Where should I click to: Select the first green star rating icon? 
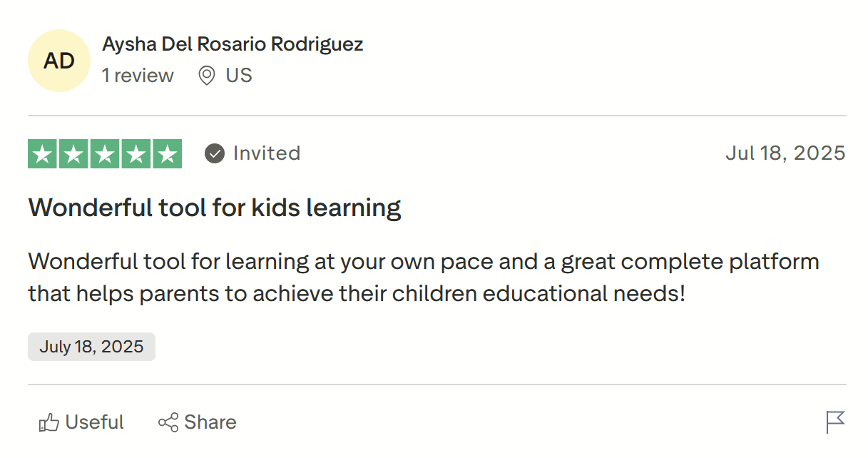point(43,153)
